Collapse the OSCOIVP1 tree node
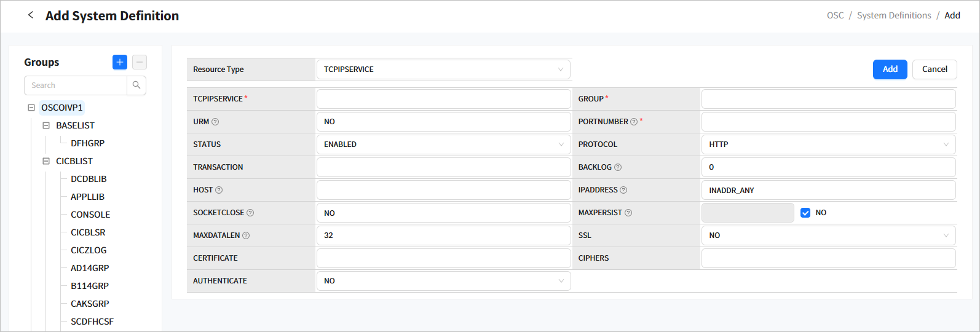This screenshot has height=332, width=980. click(31, 108)
